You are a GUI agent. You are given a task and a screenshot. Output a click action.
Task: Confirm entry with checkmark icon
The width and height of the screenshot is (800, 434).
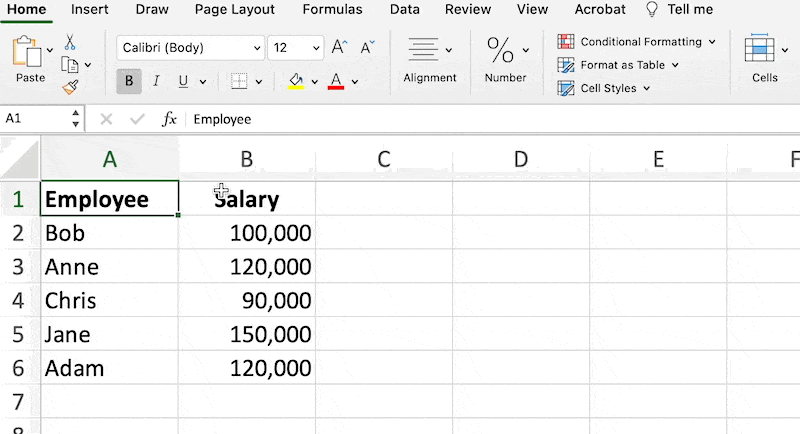pos(137,119)
